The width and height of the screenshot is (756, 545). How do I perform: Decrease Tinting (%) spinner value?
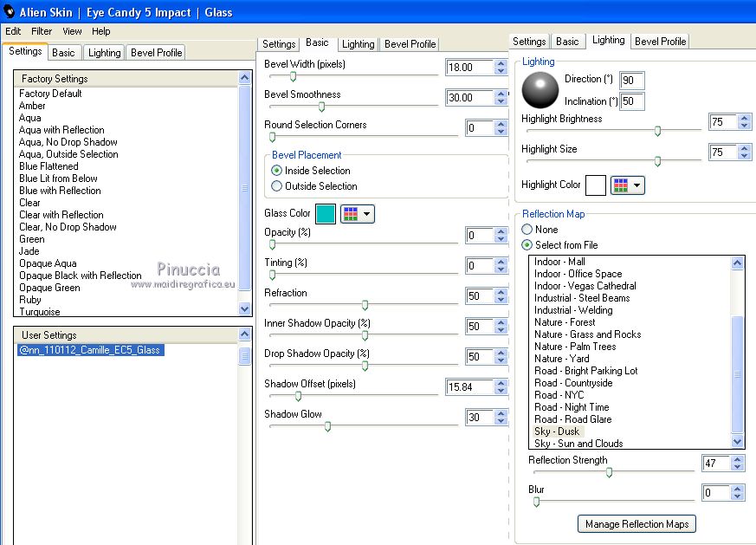click(501, 269)
